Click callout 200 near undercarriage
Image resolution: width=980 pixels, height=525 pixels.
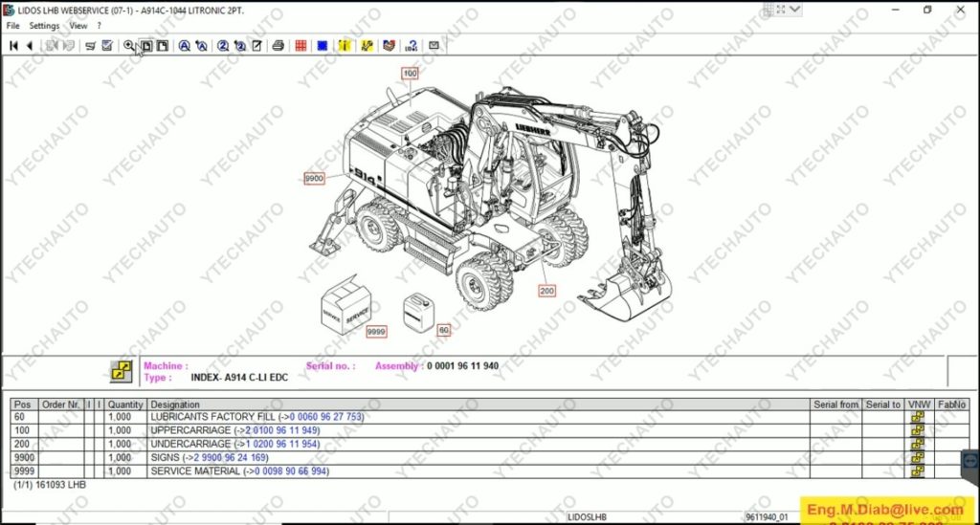pos(546,291)
